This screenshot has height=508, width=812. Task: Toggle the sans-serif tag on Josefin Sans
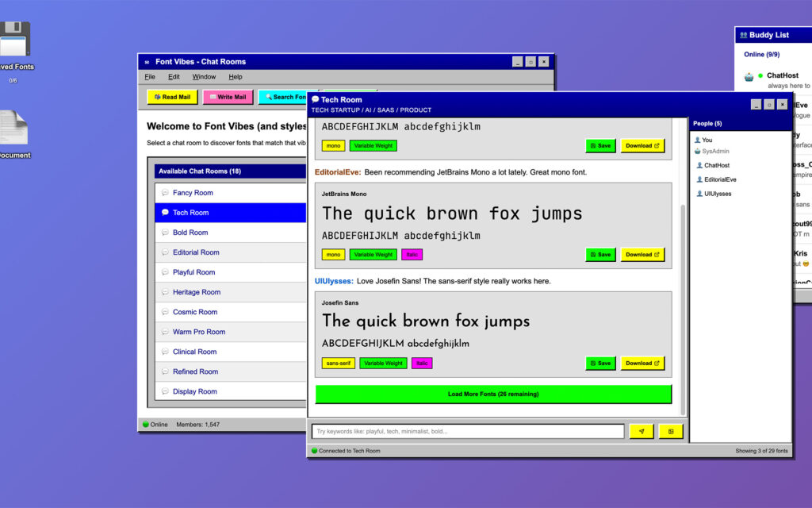pos(339,364)
